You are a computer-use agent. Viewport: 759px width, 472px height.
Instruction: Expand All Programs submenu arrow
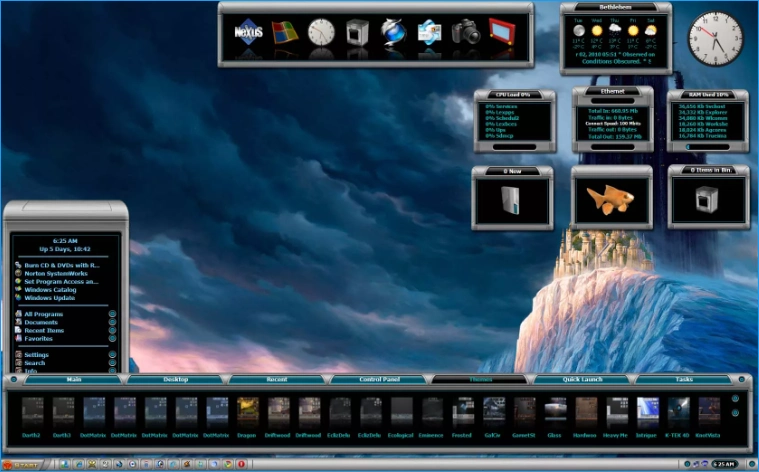112,314
